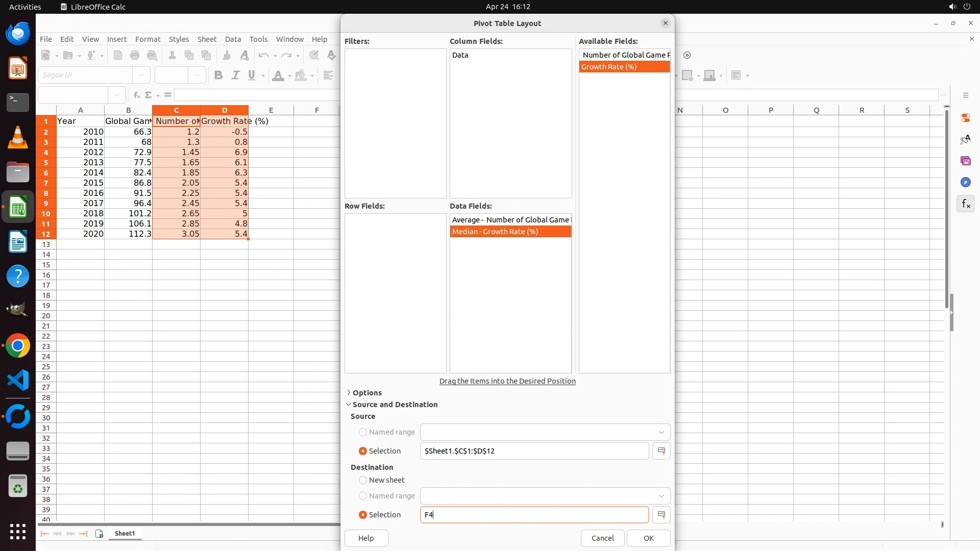Open the Navigator sidebar icon
The width and height of the screenshot is (980, 551).
pyautogui.click(x=965, y=183)
